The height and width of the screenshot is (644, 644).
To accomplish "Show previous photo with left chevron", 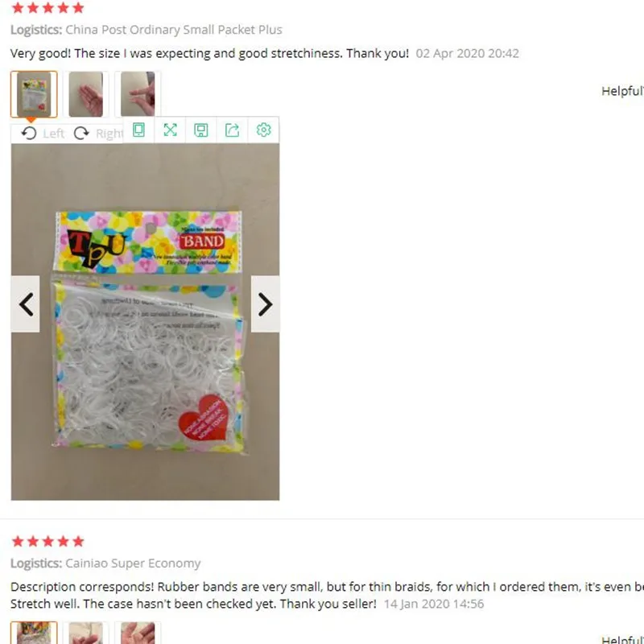I will click(26, 304).
